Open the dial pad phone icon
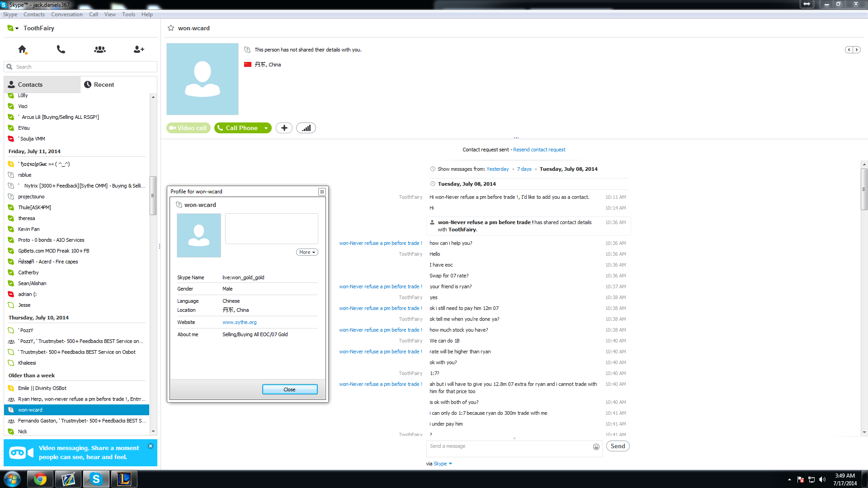Image resolution: width=868 pixels, height=488 pixels. 61,49
